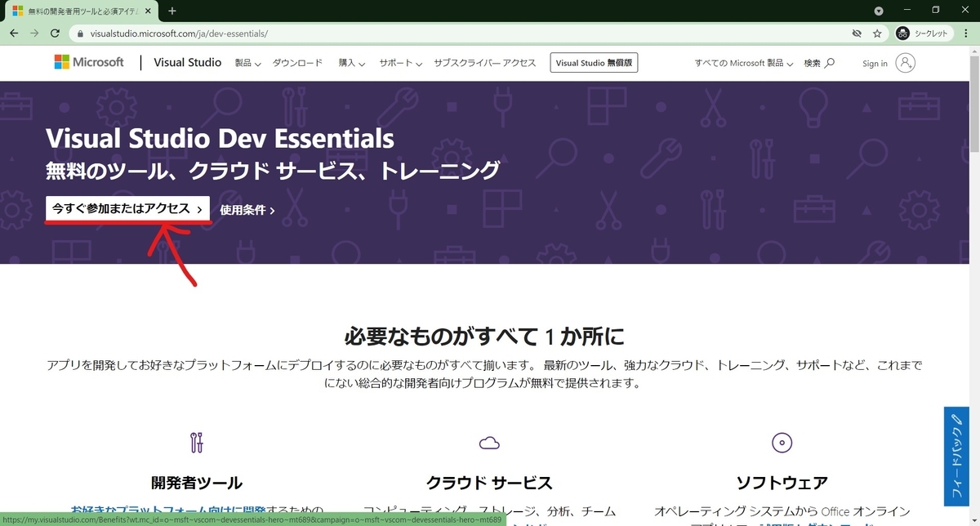Image resolution: width=980 pixels, height=526 pixels.
Task: Expand the 製品 dropdown menu
Action: [247, 63]
